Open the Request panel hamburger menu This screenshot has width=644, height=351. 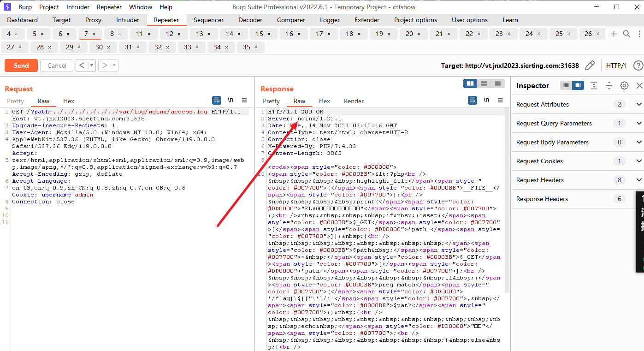[x=244, y=100]
